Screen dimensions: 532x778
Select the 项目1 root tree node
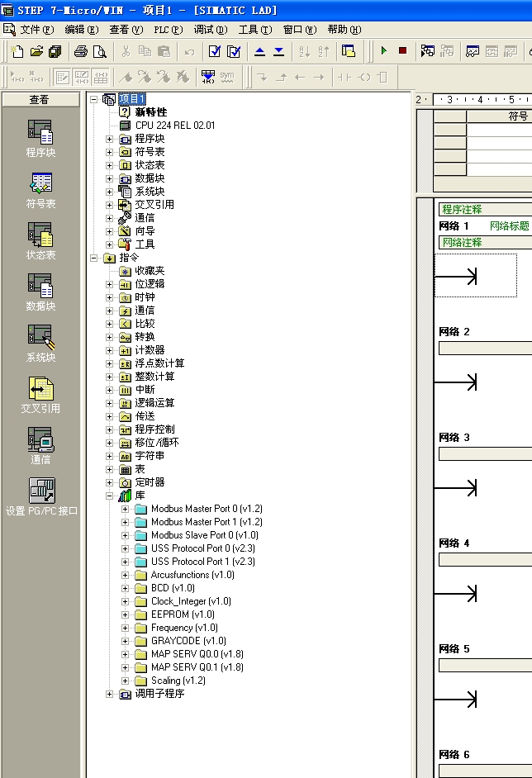[x=131, y=99]
